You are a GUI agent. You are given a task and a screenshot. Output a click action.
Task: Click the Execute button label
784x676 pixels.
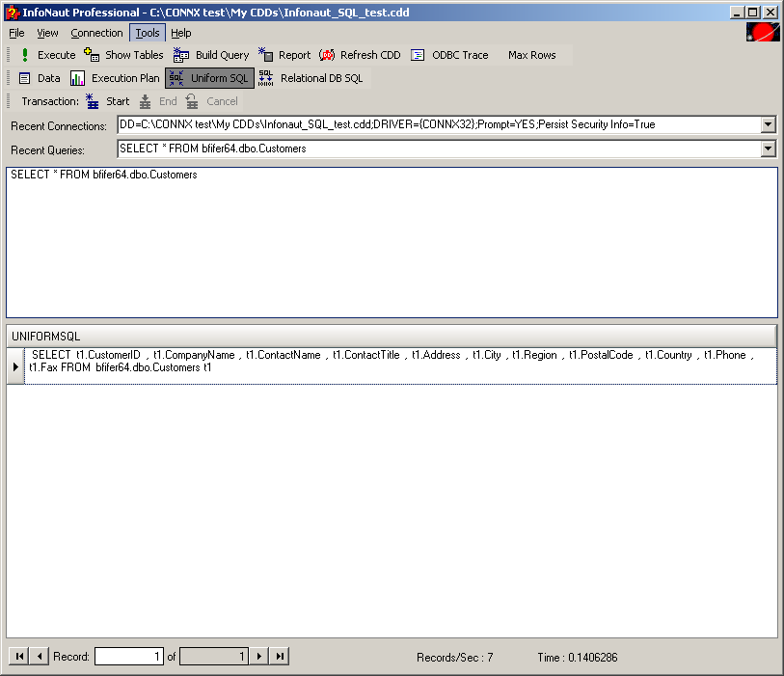point(57,55)
